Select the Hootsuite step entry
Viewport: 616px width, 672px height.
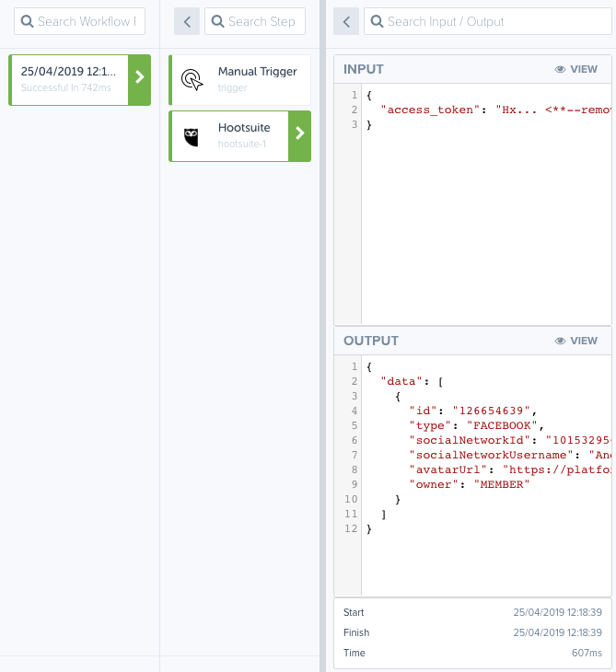(x=239, y=135)
